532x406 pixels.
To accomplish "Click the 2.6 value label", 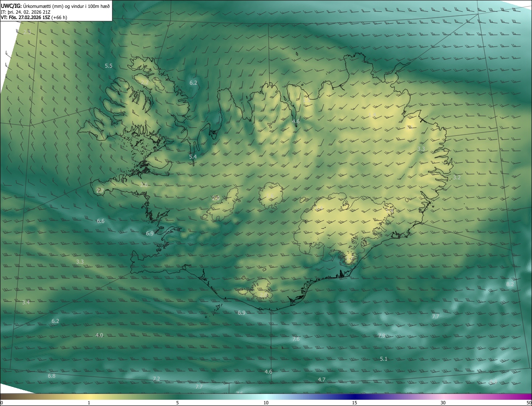I will (x=144, y=185).
